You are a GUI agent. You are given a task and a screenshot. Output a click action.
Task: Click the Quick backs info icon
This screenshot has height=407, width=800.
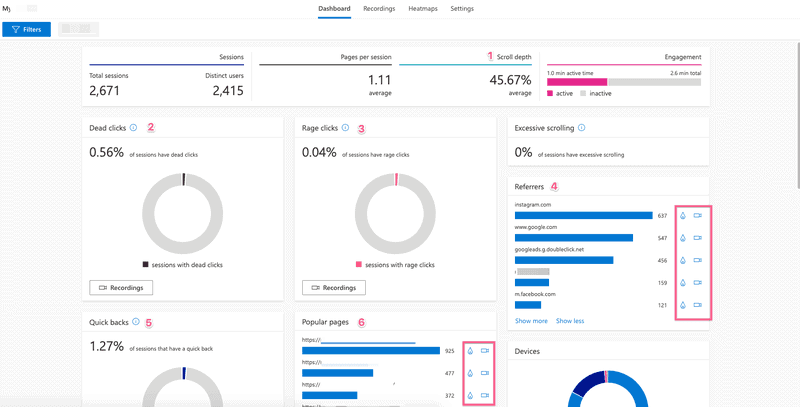(x=135, y=322)
